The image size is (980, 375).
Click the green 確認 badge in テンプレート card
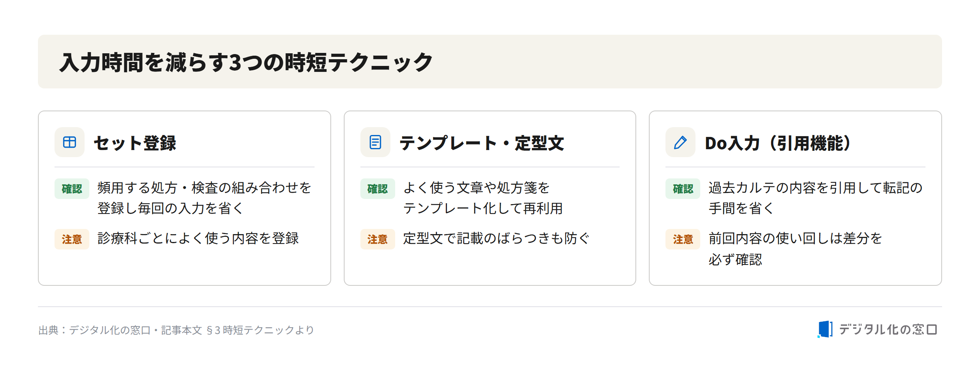click(x=377, y=189)
